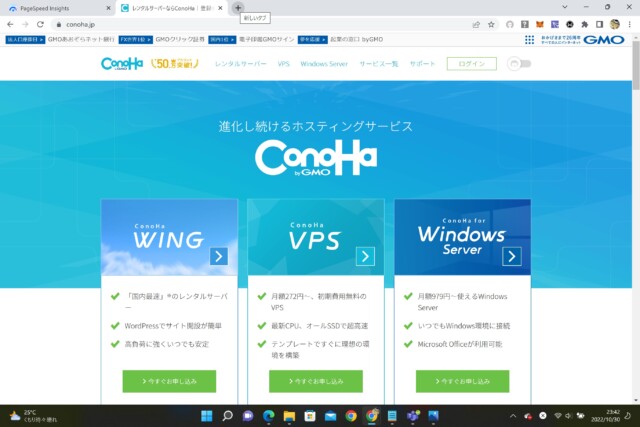The width and height of the screenshot is (640, 427).
Task: Open ConoHa for Windows Server banner
Action: coord(462,237)
